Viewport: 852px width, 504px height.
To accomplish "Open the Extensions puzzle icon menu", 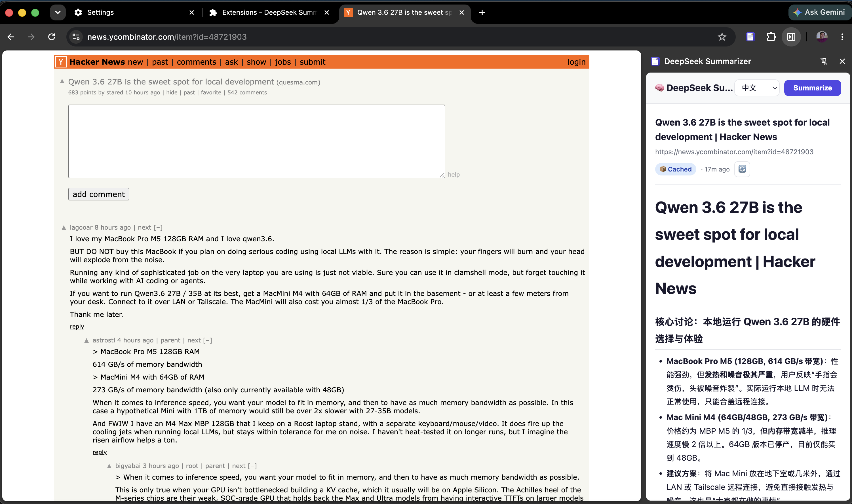I will coord(771,37).
